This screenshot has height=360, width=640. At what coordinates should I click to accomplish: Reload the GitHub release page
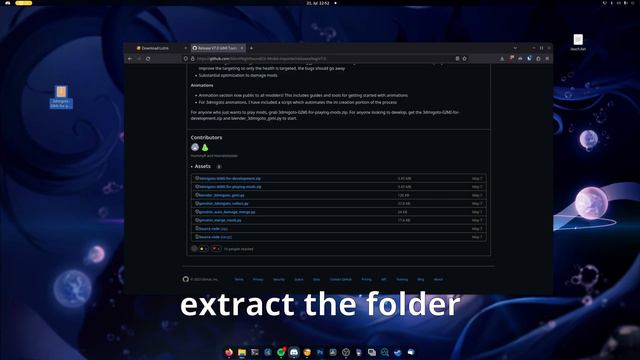coord(148,59)
